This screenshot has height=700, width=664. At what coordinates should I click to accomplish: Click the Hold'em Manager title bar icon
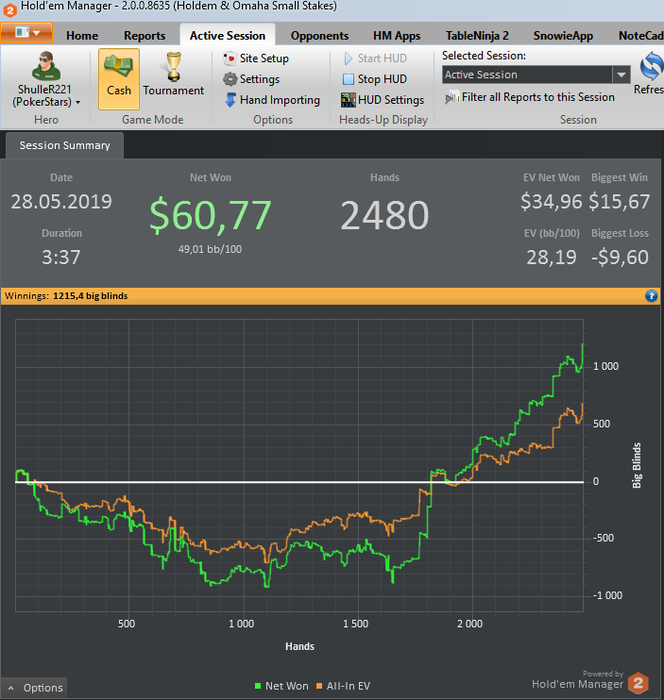pyautogui.click(x=9, y=9)
